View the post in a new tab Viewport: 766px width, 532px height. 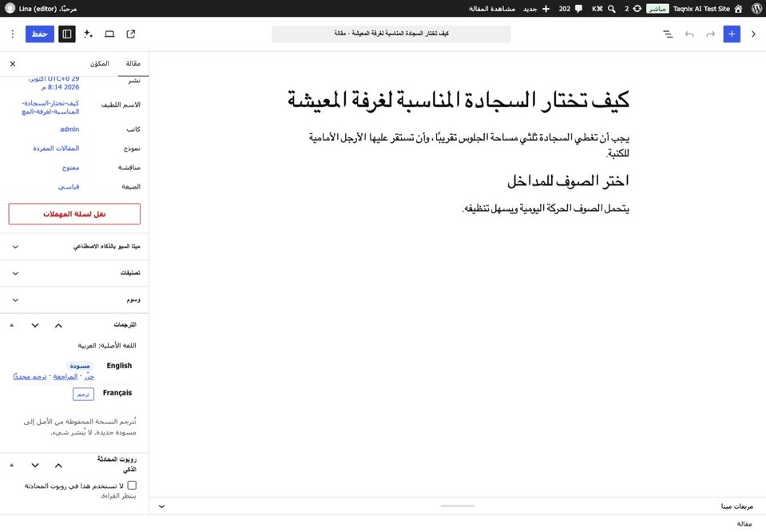pos(130,34)
